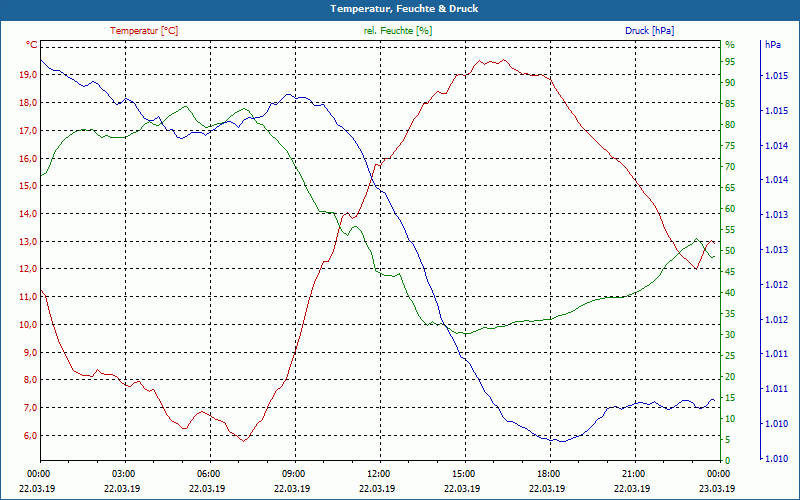The width and height of the screenshot is (800, 500).
Task: Select the blue 'Druck [hPa]' legend label
Action: point(649,31)
